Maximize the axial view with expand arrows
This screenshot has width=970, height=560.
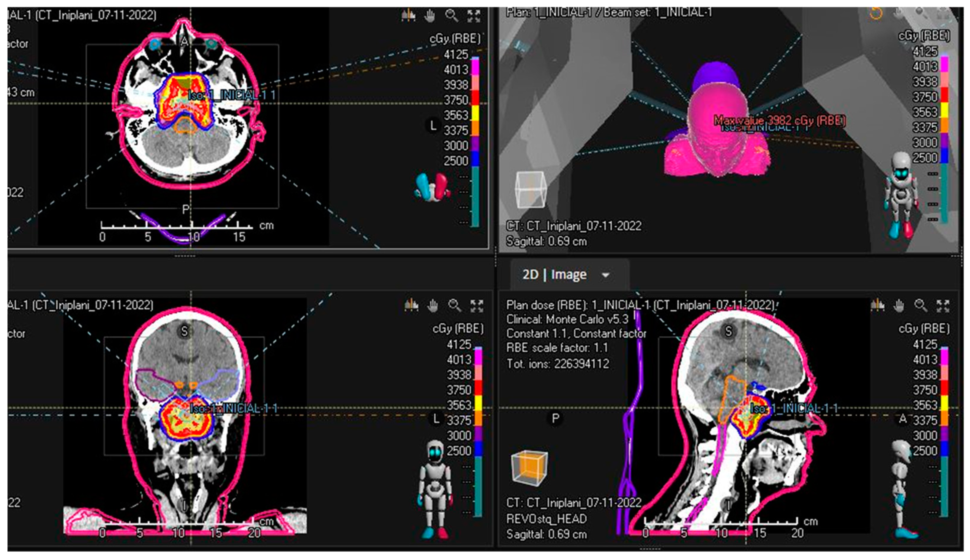pyautogui.click(x=473, y=16)
